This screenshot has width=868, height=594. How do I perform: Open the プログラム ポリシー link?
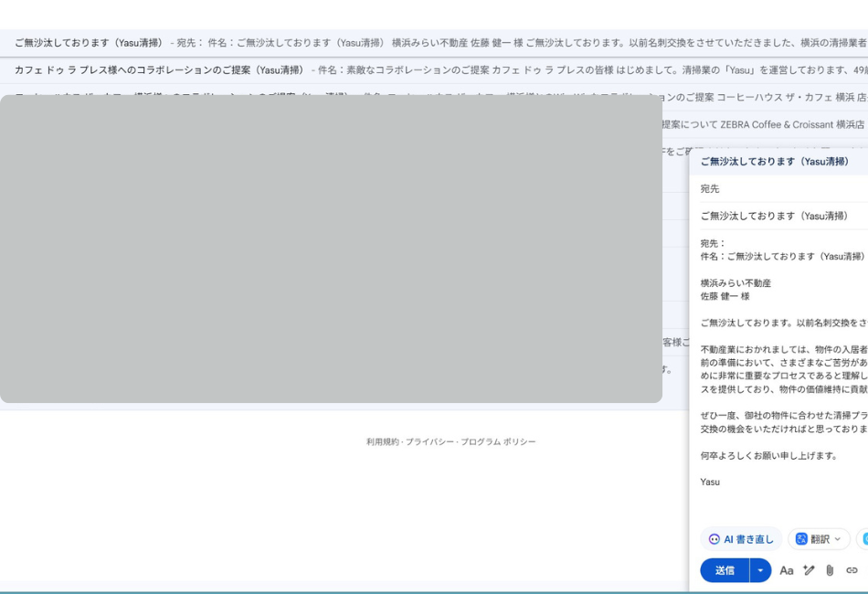coord(498,442)
